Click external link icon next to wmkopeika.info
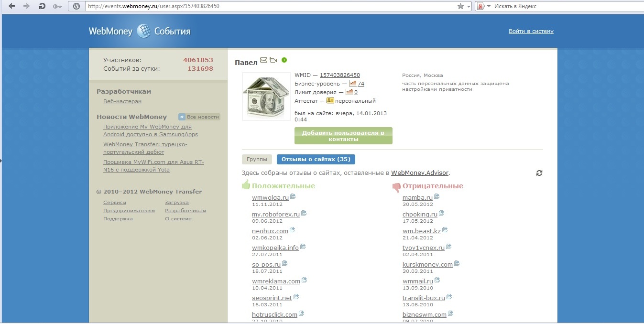The image size is (644, 324). [303, 247]
